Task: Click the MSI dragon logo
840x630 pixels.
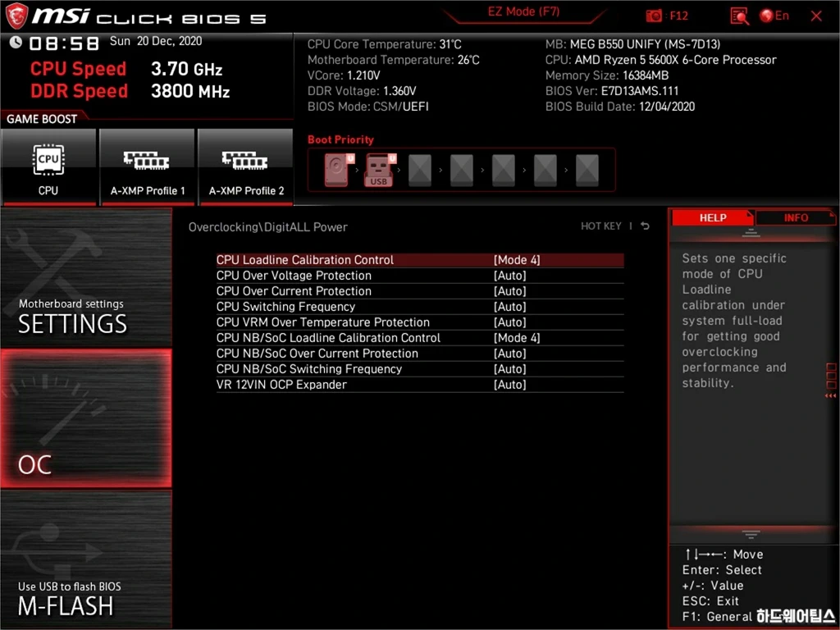Action: pyautogui.click(x=16, y=16)
